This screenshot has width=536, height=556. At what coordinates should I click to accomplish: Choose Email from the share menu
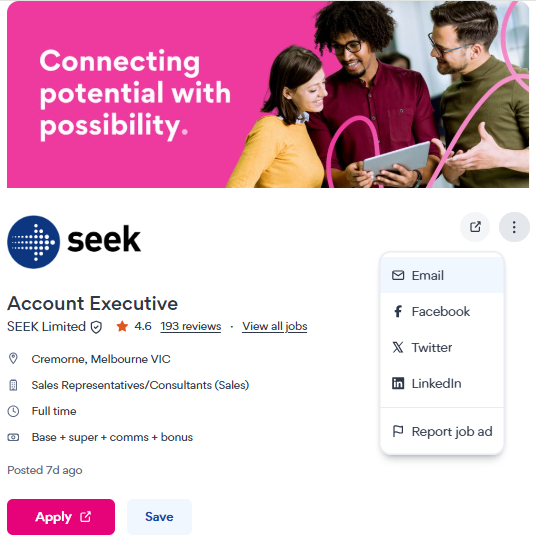click(442, 276)
